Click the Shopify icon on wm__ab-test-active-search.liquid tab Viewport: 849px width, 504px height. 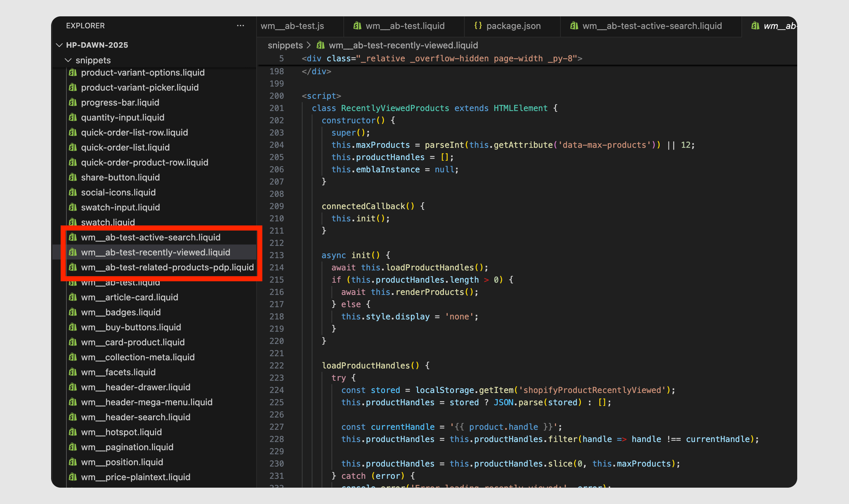coord(574,26)
